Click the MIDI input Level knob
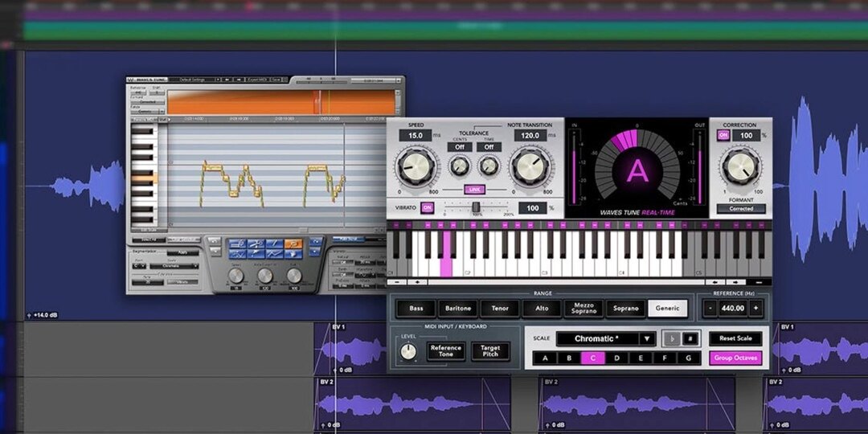Viewport: 868px width, 434px height. [x=408, y=351]
